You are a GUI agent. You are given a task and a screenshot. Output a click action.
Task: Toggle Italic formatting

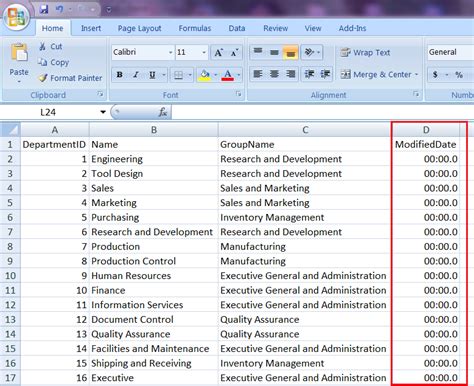point(136,75)
